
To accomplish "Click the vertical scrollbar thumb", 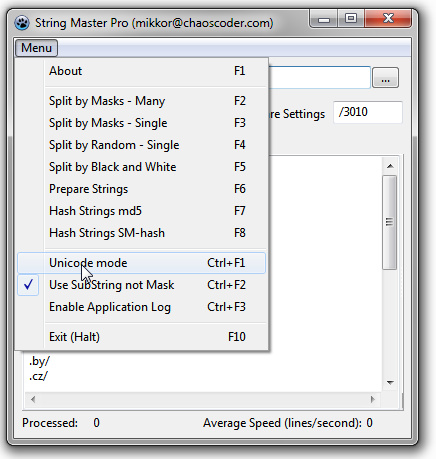I will pyautogui.click(x=389, y=222).
